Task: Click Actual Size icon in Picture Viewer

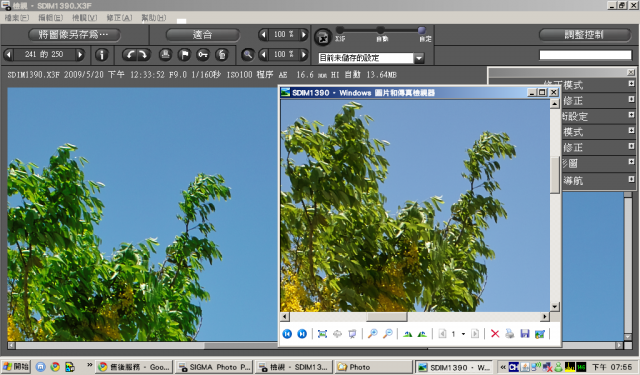Action: (337, 334)
